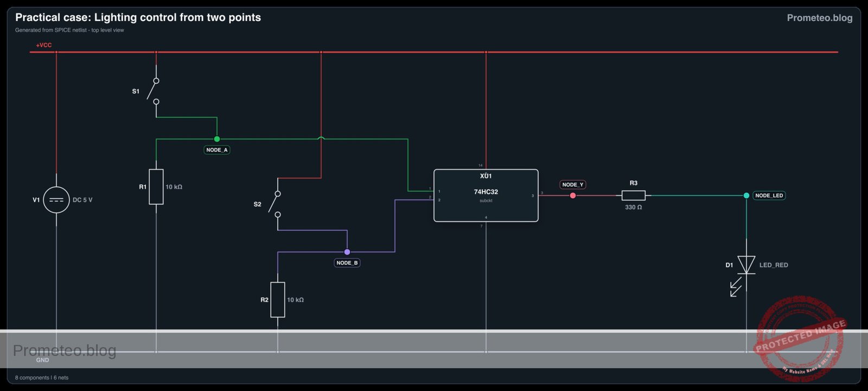Click the teal NODE_LED junction dot
The image size is (868, 391).
click(x=746, y=195)
